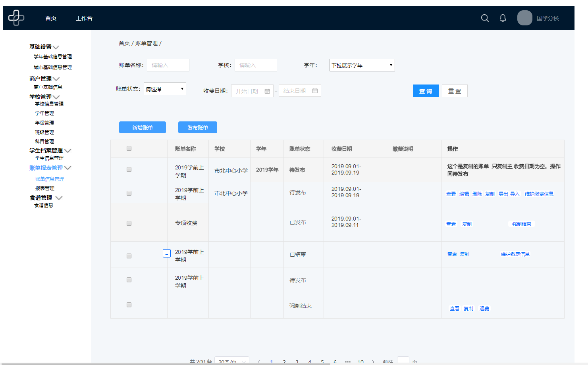Collapse the 学生档案管理 sidebar group
Viewport: 588px width, 365px height.
point(68,151)
